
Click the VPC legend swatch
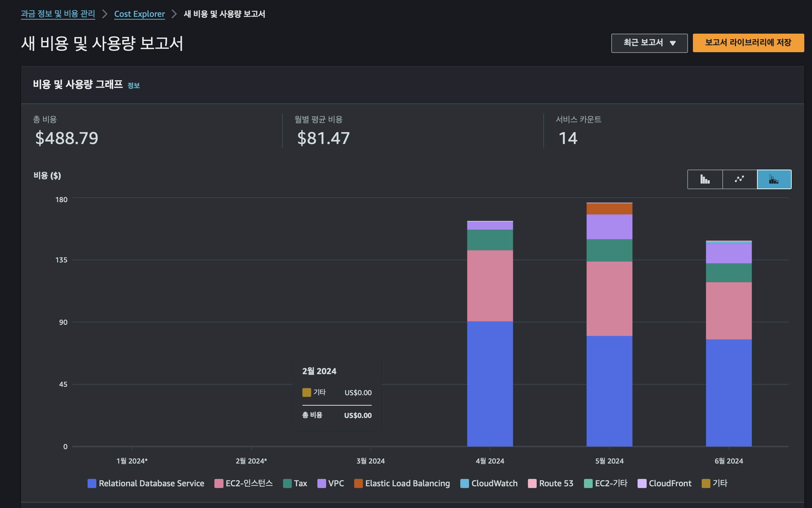pos(322,483)
